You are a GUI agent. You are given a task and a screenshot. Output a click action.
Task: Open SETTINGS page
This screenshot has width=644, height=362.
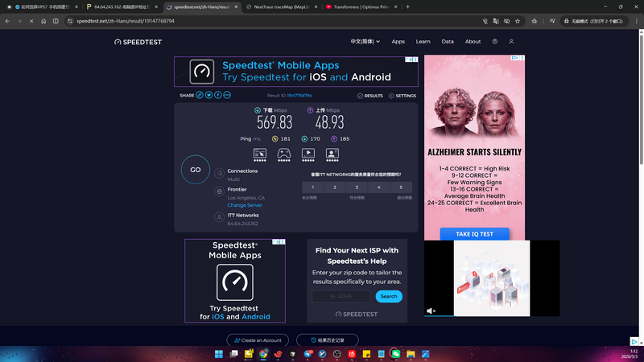click(x=402, y=96)
